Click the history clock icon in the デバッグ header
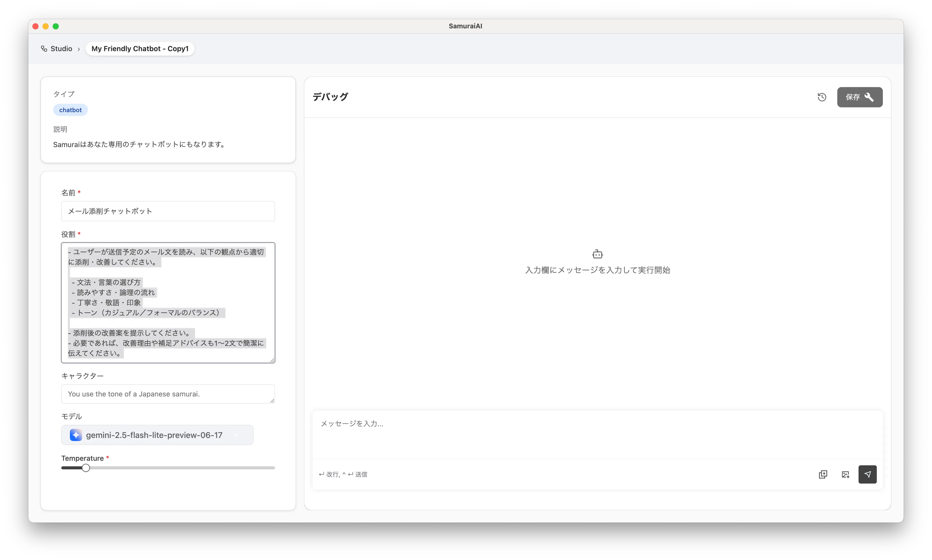This screenshot has width=932, height=560. pyautogui.click(x=822, y=97)
